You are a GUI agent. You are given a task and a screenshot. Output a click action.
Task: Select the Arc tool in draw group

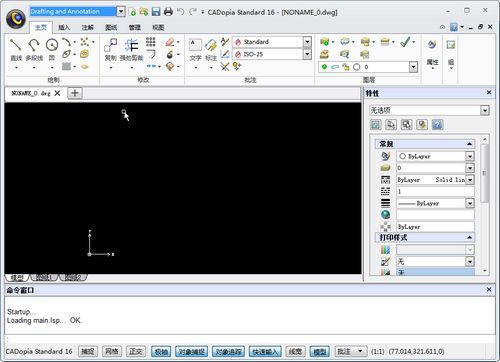point(66,42)
